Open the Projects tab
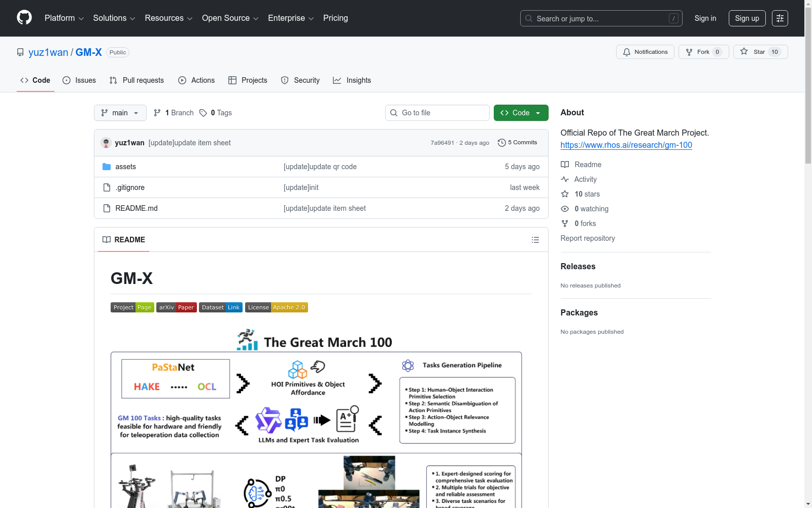 pyautogui.click(x=248, y=80)
